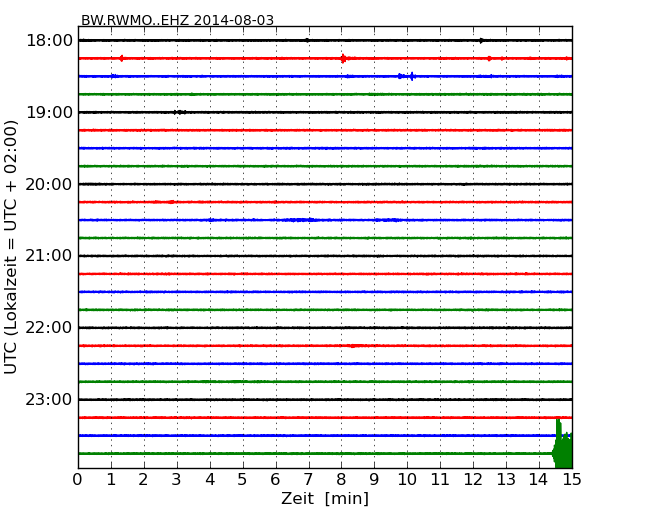
Task: Click the black blip near minute 12 on 18:00 trace
Action: coord(481,41)
